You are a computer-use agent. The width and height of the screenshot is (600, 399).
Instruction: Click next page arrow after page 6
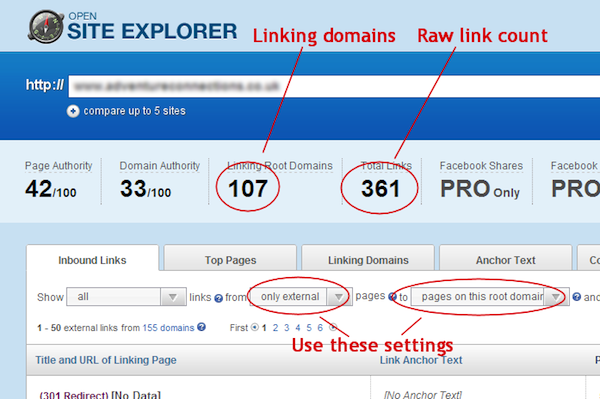[x=333, y=327]
